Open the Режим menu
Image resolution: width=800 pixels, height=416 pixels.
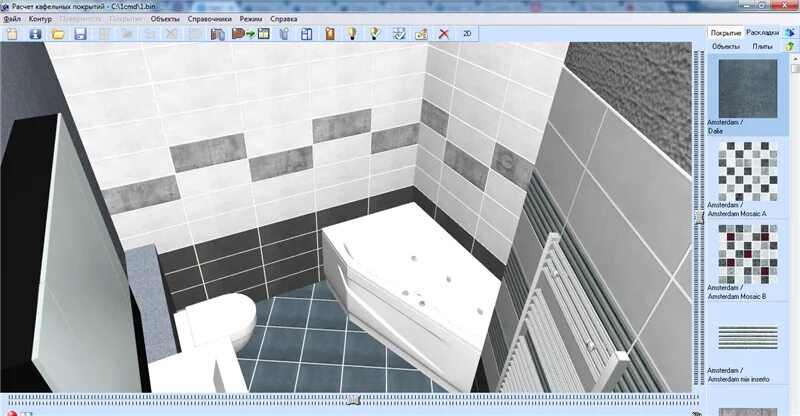[x=251, y=19]
